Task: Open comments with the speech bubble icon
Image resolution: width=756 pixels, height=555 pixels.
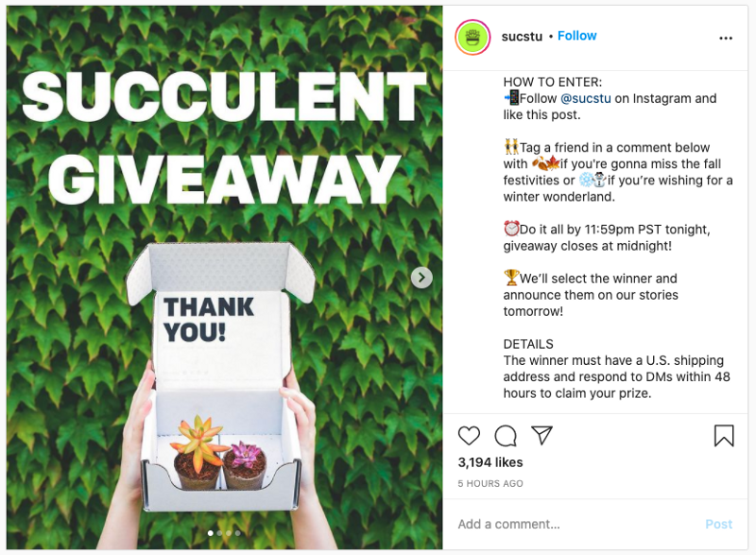Action: [506, 436]
